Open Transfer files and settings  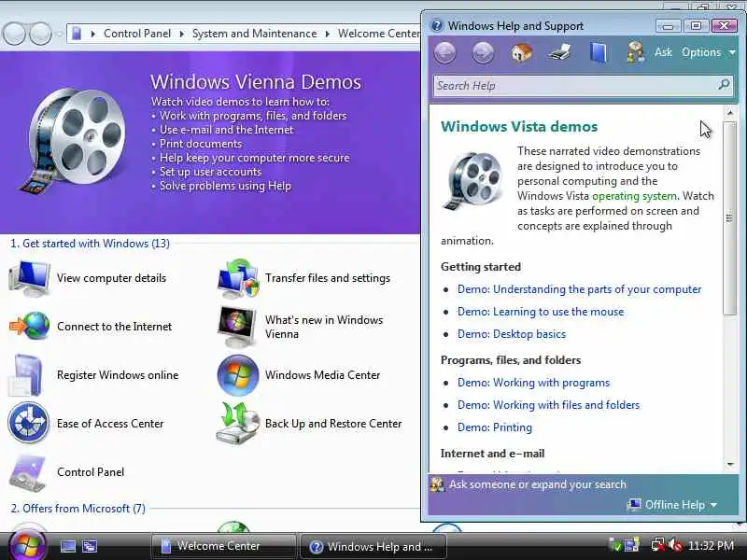pos(303,278)
